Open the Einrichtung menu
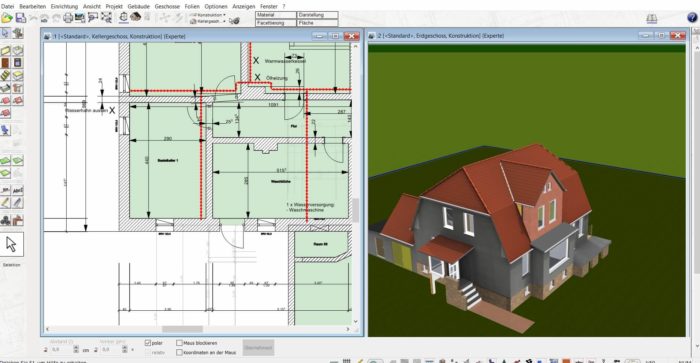The image size is (700, 363). pos(64,6)
